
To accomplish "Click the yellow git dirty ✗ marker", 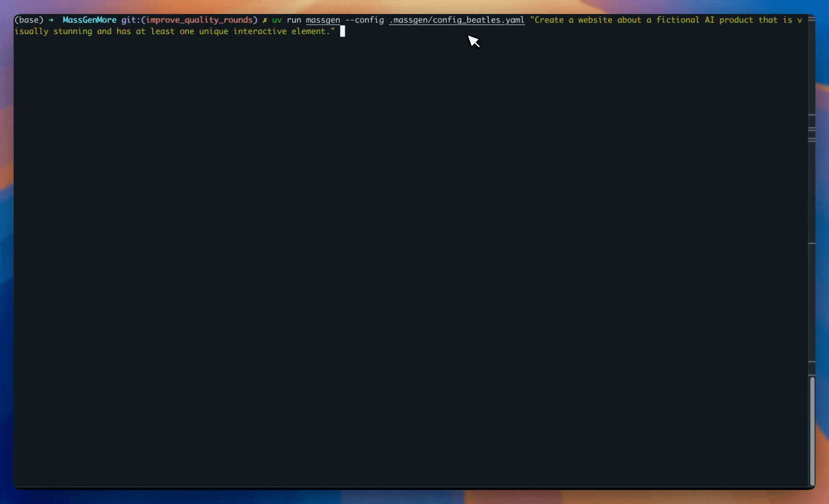I will click(x=265, y=20).
